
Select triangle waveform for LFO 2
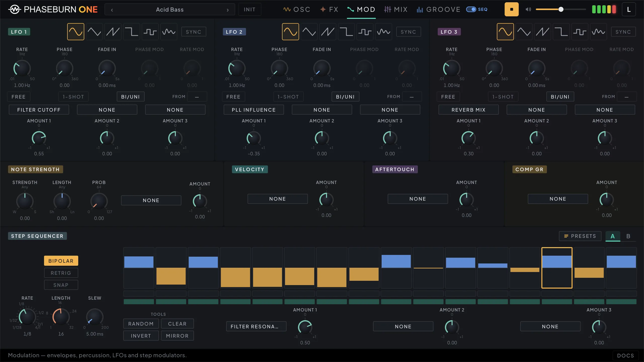pyautogui.click(x=309, y=32)
